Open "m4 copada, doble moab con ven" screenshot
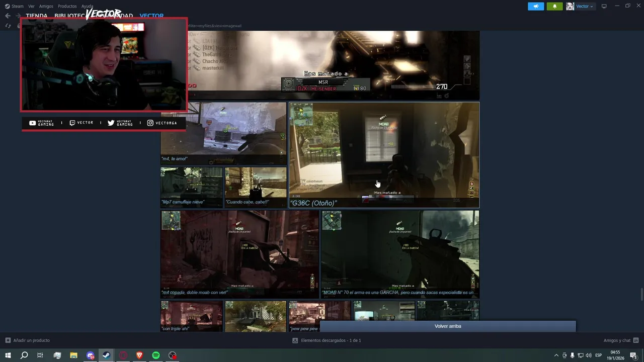The width and height of the screenshot is (644, 362). (239, 254)
